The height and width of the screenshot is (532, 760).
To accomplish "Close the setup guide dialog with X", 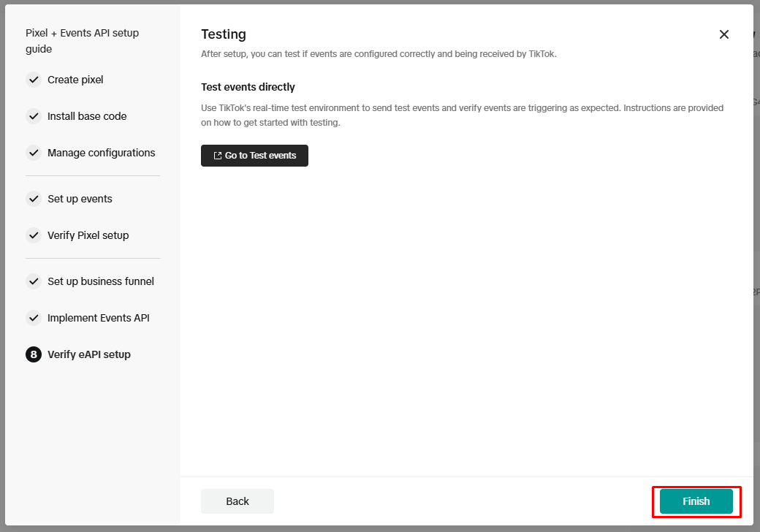I will click(723, 34).
